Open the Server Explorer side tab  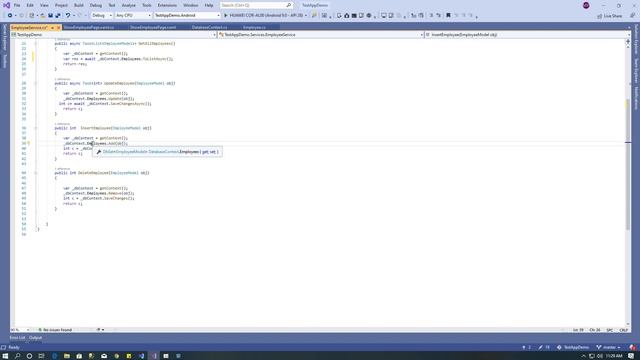4,38
